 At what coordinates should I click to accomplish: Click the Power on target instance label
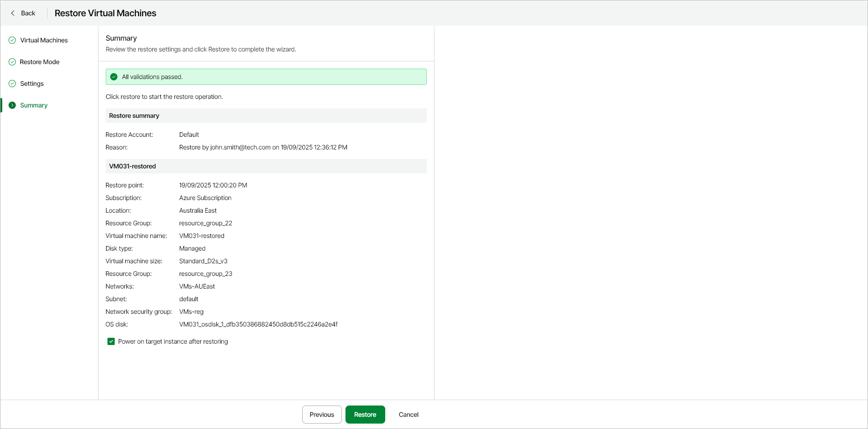pyautogui.click(x=173, y=341)
